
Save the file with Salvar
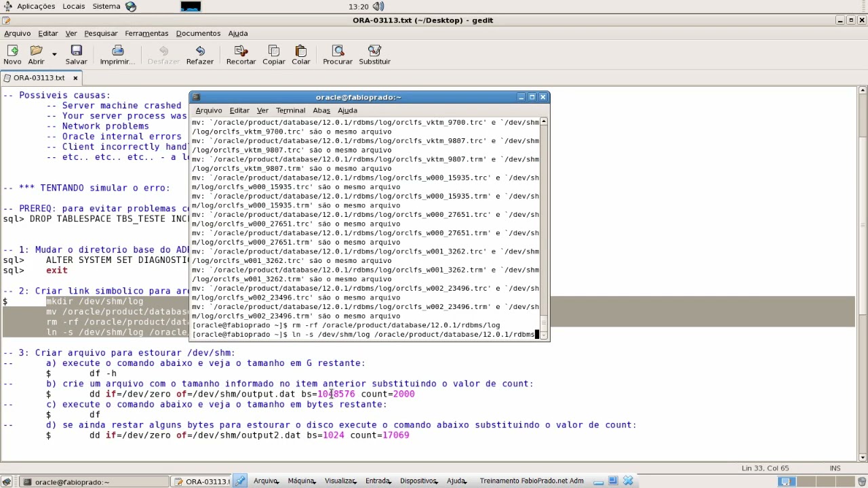[76, 55]
